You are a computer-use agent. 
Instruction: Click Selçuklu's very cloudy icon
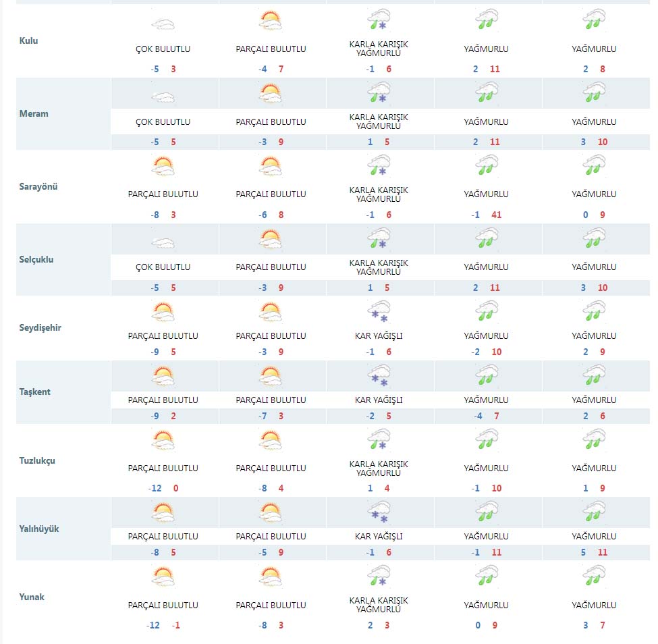[163, 242]
